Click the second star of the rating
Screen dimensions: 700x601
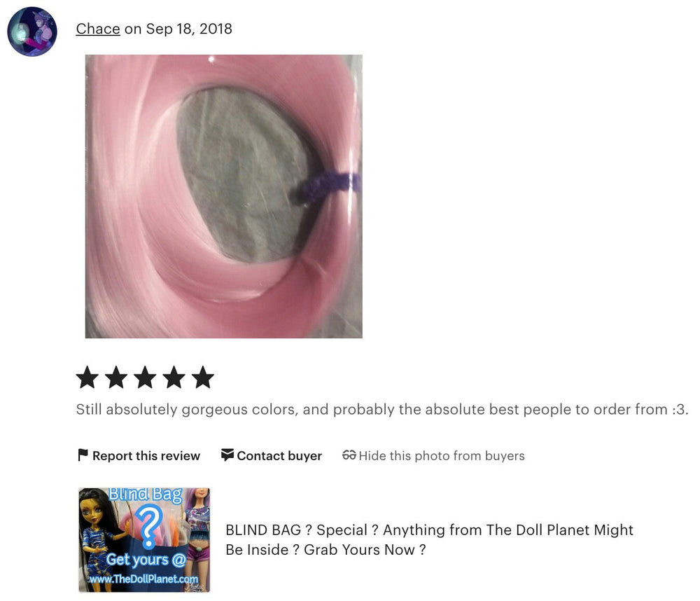coord(116,378)
